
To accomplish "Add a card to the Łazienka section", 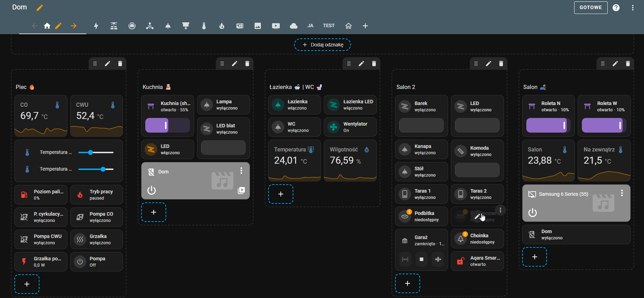I will tap(281, 194).
